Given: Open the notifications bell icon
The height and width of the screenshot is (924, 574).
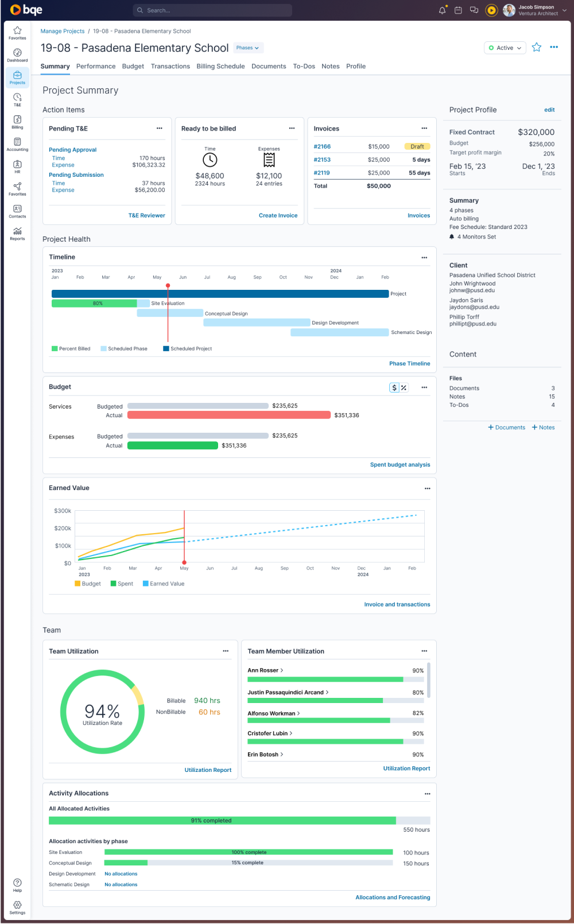Looking at the screenshot, I should pyautogui.click(x=442, y=10).
